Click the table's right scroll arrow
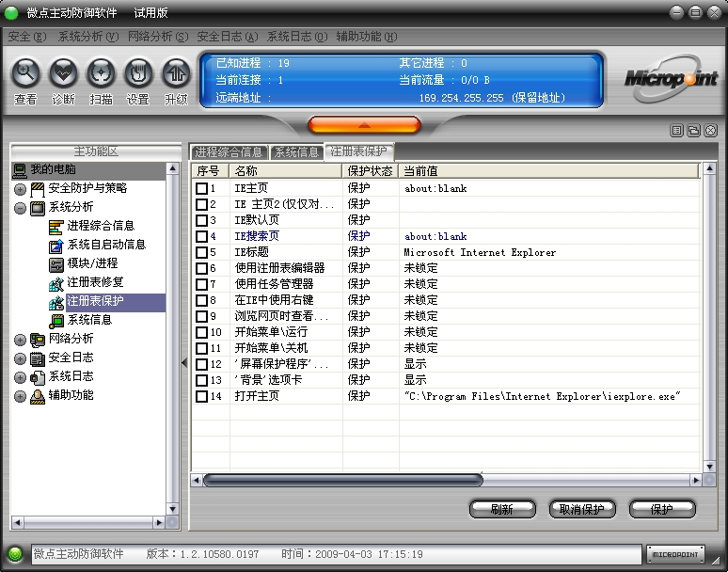This screenshot has width=728, height=572. tap(695, 480)
